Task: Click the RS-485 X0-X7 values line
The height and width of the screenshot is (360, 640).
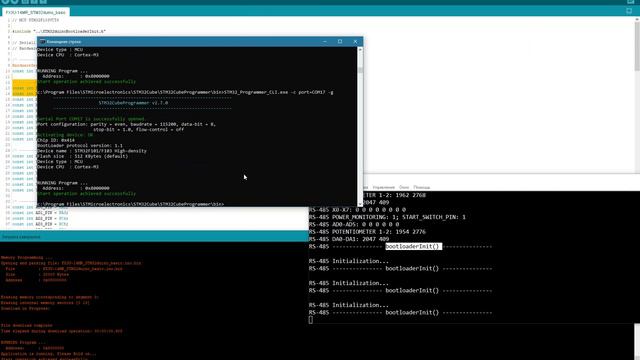Action: coord(357,210)
